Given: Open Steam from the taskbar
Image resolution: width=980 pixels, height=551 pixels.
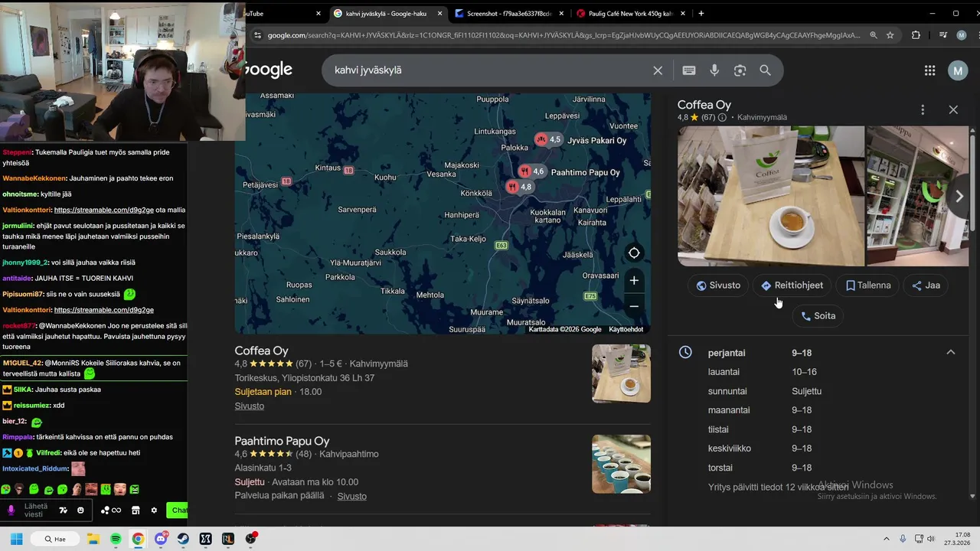Looking at the screenshot, I should [x=183, y=539].
